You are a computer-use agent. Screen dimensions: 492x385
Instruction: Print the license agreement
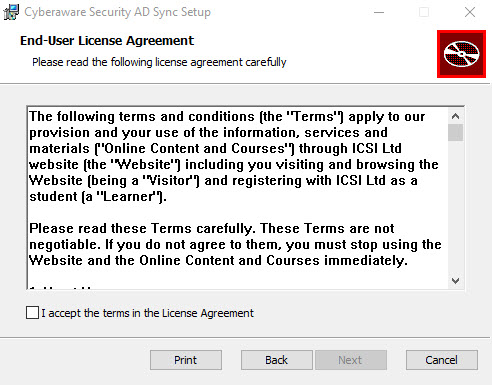[186, 360]
